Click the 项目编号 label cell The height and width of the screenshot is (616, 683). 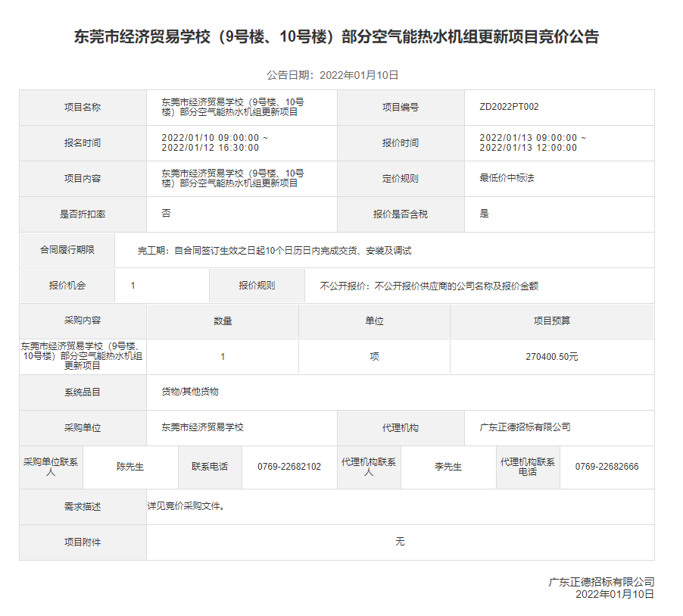coord(401,108)
